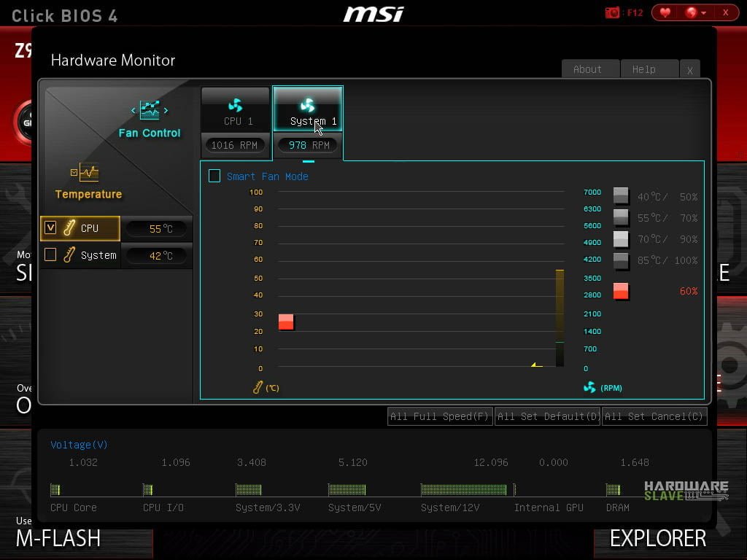The image size is (747, 560).
Task: Click the 55°C / 70% fan point swatch
Action: pos(621,217)
